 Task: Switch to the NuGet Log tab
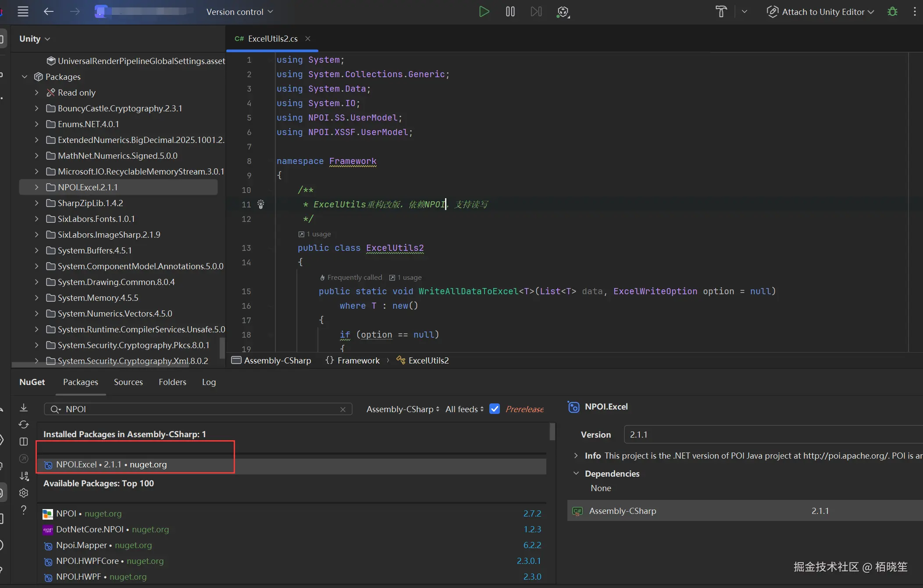click(209, 382)
